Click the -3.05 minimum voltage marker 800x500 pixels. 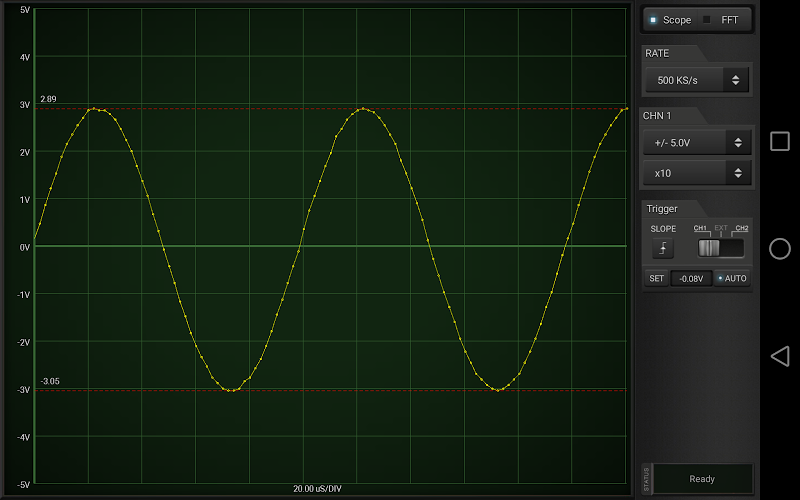[50, 381]
